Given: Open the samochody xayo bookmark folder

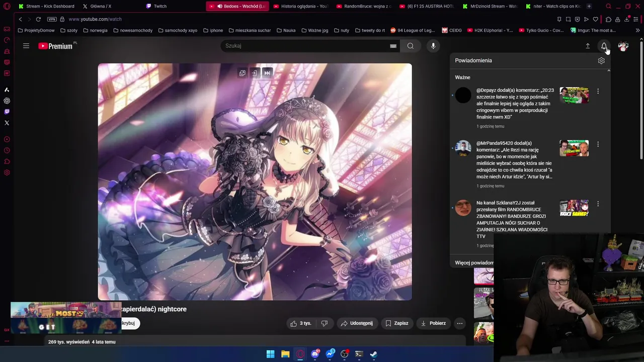Looking at the screenshot, I should point(178,30).
